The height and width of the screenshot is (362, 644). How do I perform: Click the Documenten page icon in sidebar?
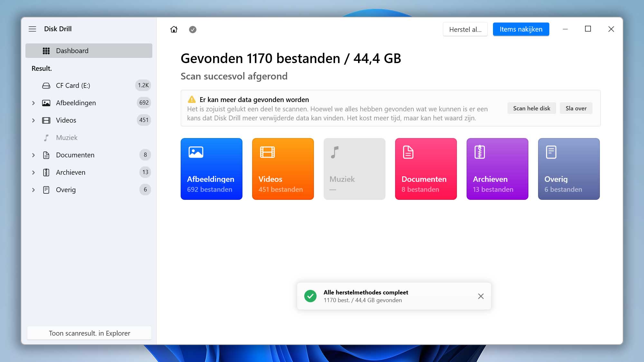pos(46,155)
